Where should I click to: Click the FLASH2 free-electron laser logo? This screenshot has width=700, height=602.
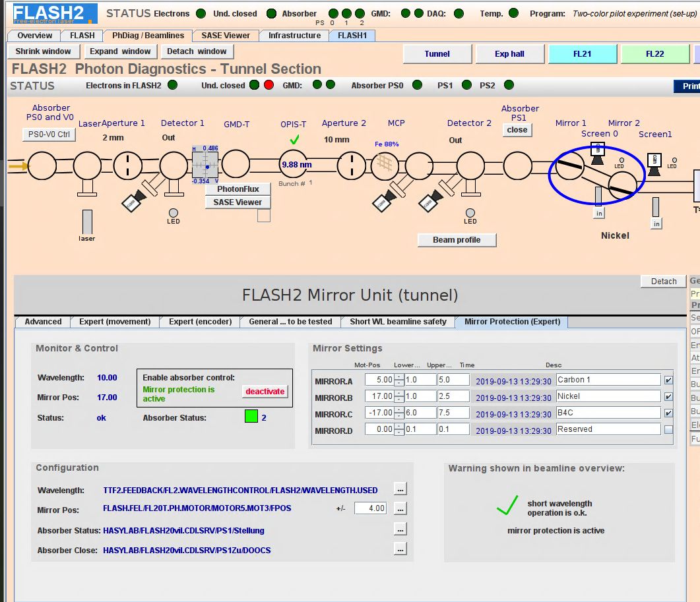(x=55, y=13)
